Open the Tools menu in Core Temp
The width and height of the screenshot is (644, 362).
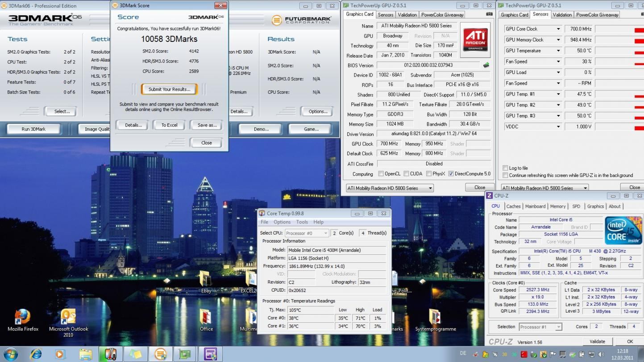tap(302, 222)
